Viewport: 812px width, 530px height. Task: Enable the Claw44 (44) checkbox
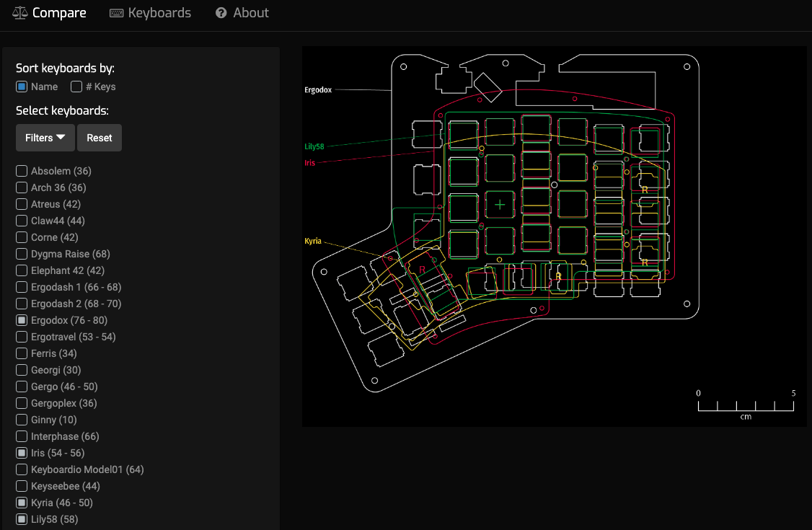tap(22, 221)
